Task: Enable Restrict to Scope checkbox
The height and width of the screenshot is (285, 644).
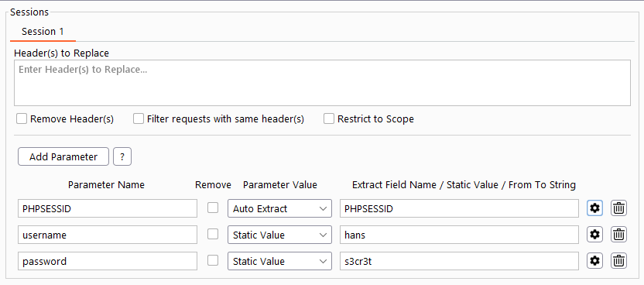Action: tap(329, 119)
